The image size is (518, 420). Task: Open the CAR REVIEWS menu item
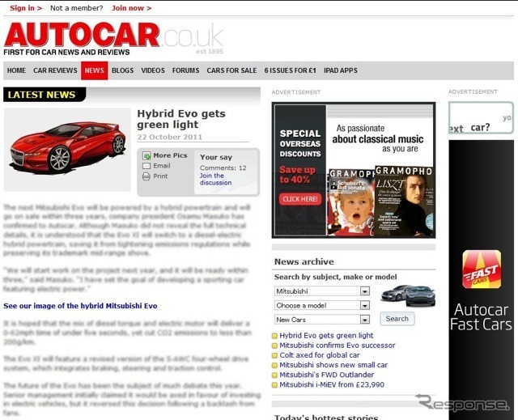(55, 70)
